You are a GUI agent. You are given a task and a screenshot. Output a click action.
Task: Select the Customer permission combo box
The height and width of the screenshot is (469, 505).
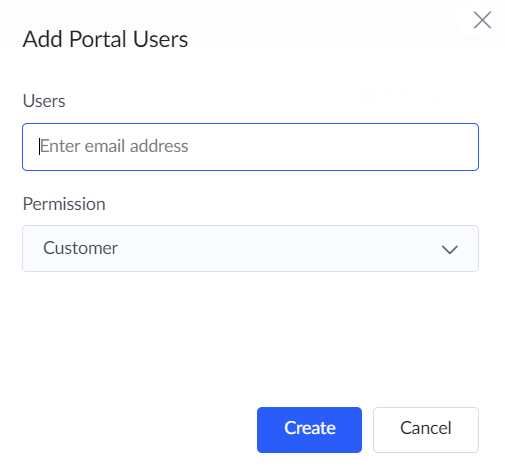pyautogui.click(x=250, y=248)
